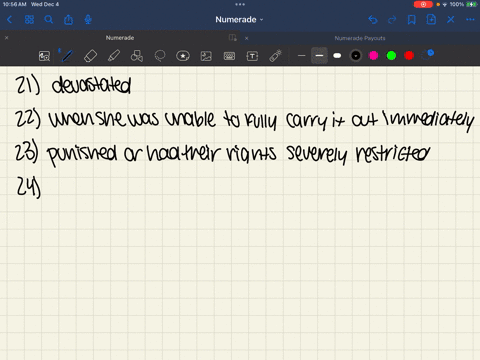This screenshot has width=480, height=360.
Task: Go back using the back chevron
Action: (9, 20)
